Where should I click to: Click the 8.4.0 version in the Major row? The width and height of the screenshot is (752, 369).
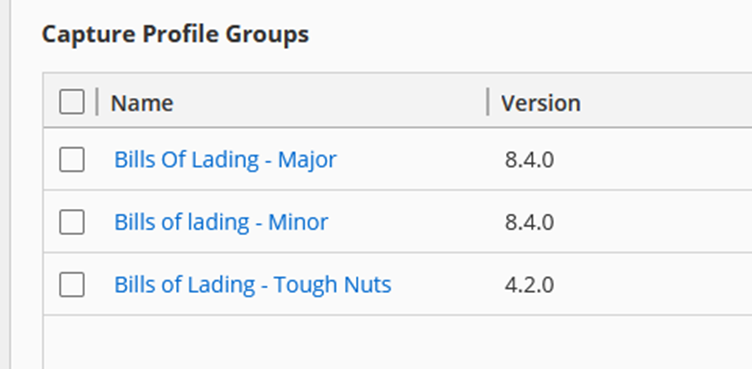[529, 160]
